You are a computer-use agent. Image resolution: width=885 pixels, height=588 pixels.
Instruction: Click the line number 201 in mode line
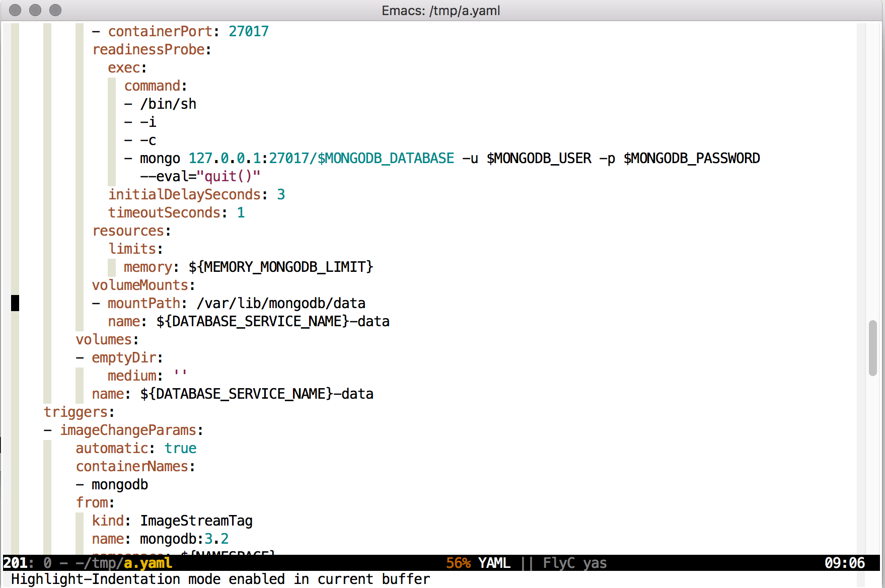[x=15, y=563]
